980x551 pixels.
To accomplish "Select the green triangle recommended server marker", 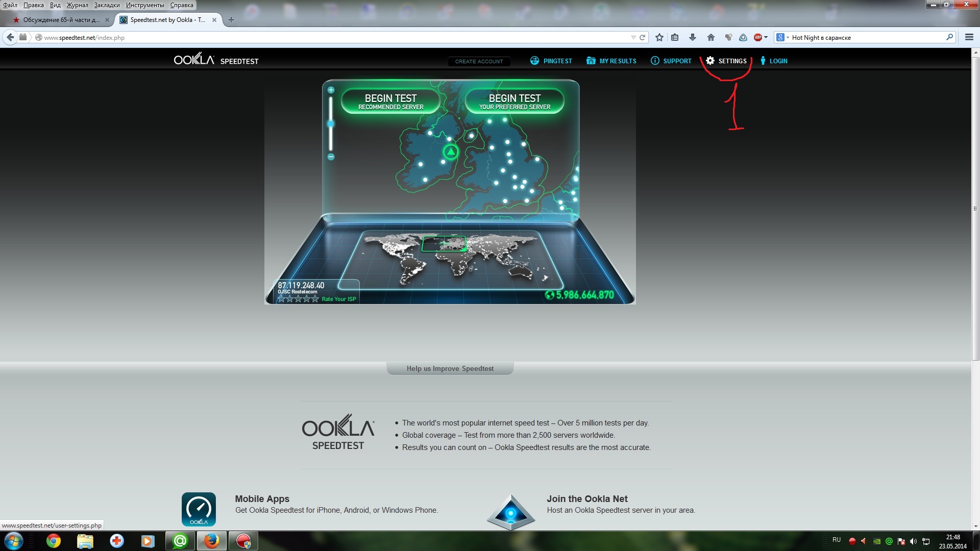I will 451,152.
